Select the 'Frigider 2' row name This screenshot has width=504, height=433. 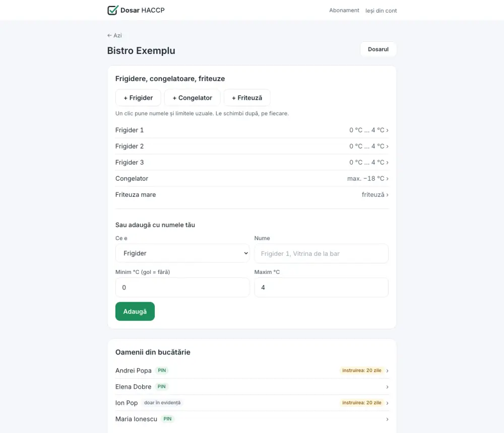coord(130,146)
